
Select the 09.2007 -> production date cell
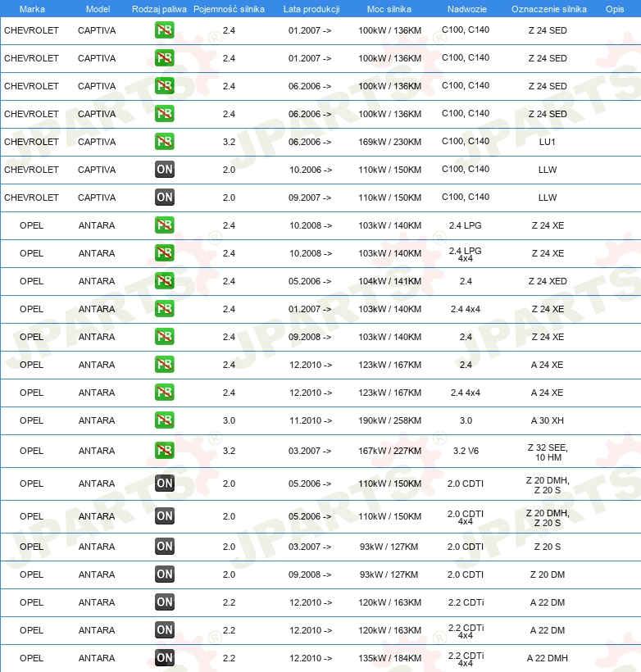coord(310,198)
